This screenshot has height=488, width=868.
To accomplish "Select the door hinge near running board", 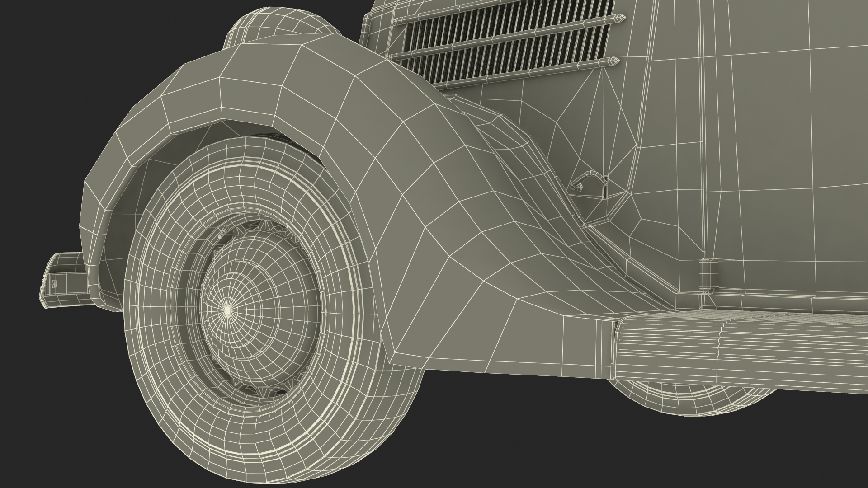I will click(x=708, y=274).
